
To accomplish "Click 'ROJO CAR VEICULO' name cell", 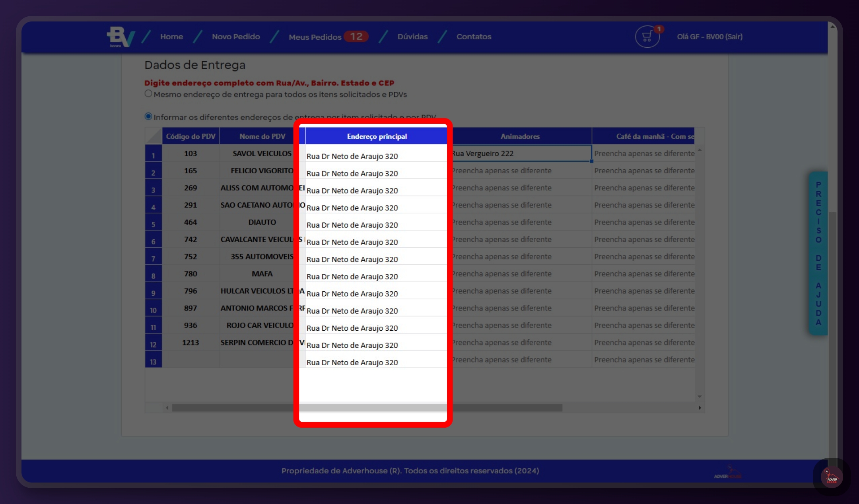I will [x=262, y=325].
